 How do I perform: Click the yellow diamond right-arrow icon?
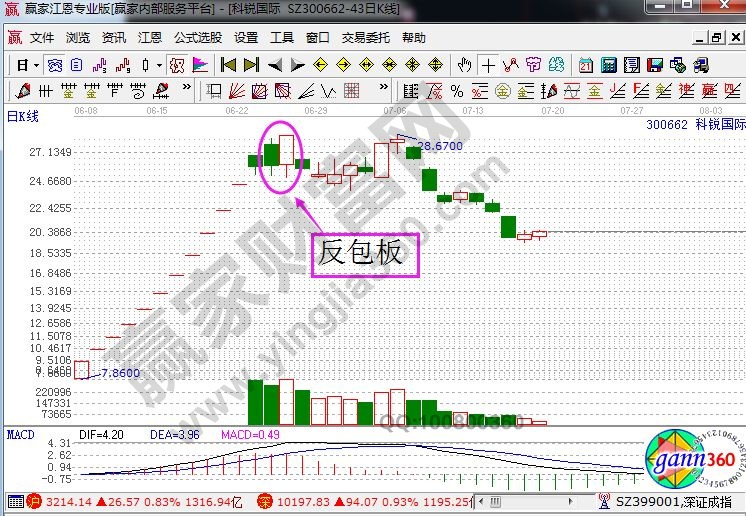[x=344, y=65]
